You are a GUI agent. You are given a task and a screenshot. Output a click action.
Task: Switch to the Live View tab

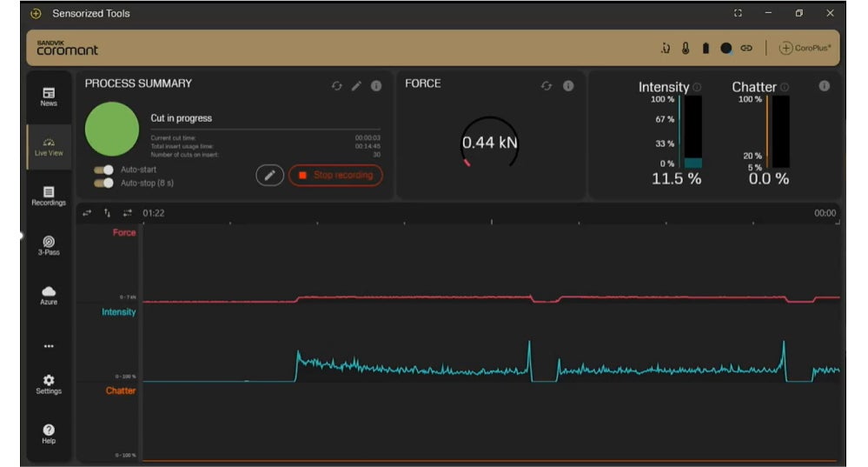coord(49,146)
